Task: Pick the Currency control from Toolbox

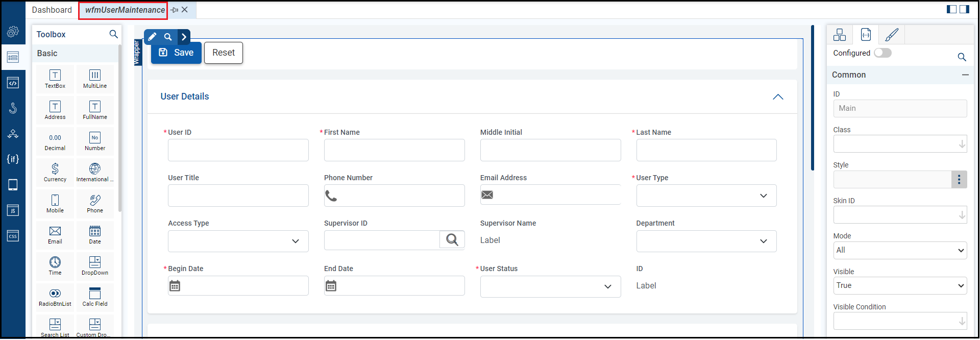Action: tap(55, 172)
